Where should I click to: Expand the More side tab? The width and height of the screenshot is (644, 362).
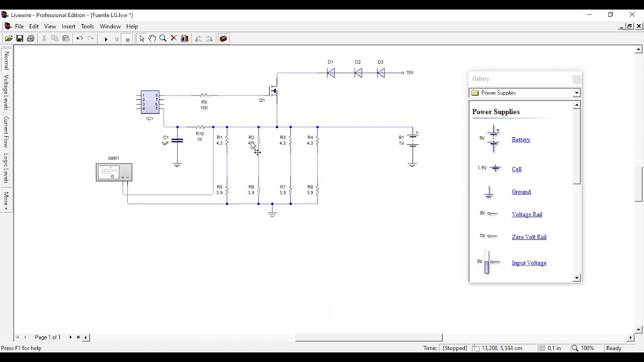[6, 201]
